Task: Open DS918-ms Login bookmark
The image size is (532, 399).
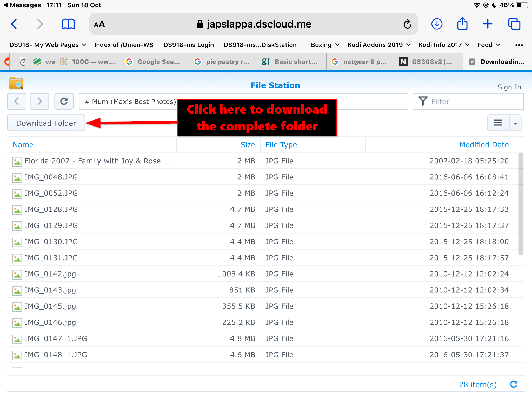Action: [x=189, y=45]
